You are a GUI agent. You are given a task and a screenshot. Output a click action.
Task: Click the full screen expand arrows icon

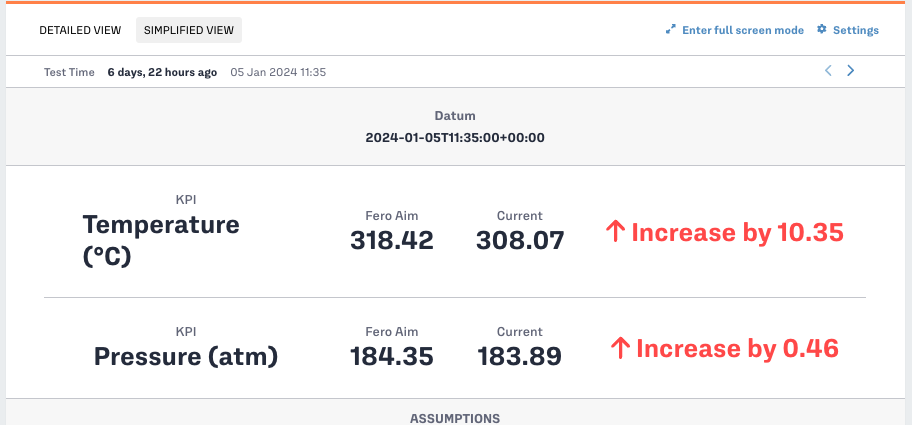671,30
